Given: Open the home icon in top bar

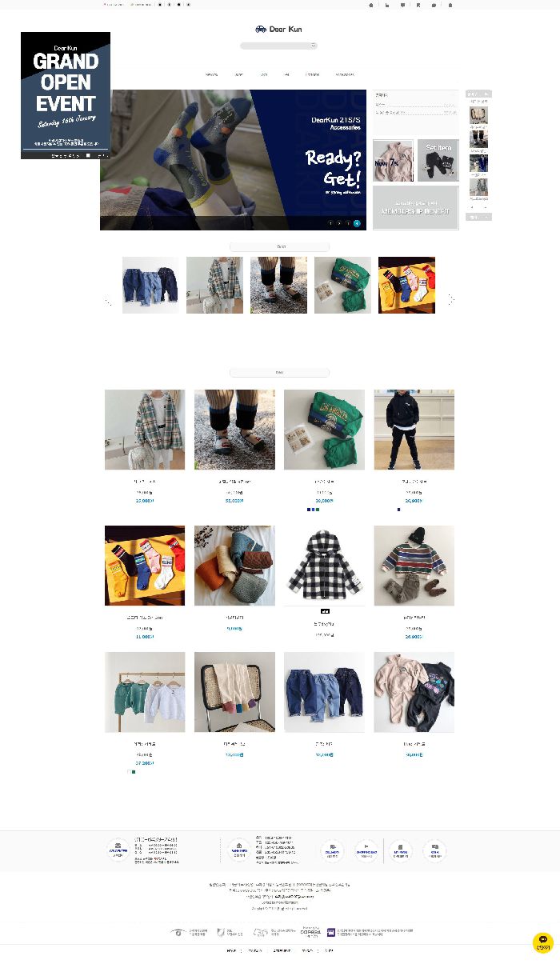Looking at the screenshot, I should pyautogui.click(x=370, y=4).
